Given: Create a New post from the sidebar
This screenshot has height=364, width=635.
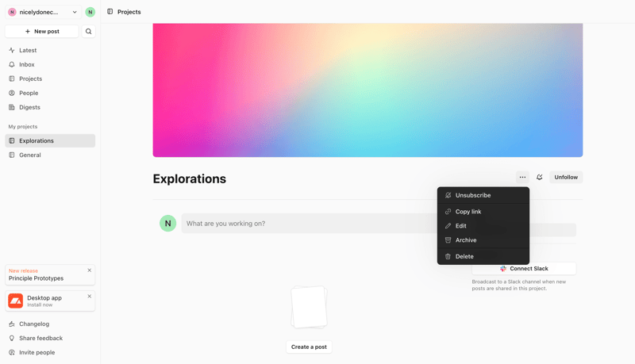Looking at the screenshot, I should (x=42, y=31).
